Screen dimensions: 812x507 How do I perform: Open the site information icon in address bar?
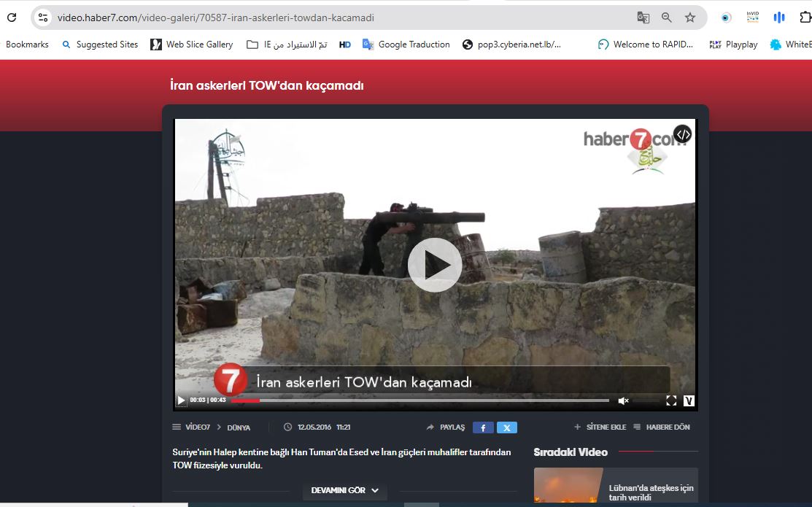coord(43,18)
